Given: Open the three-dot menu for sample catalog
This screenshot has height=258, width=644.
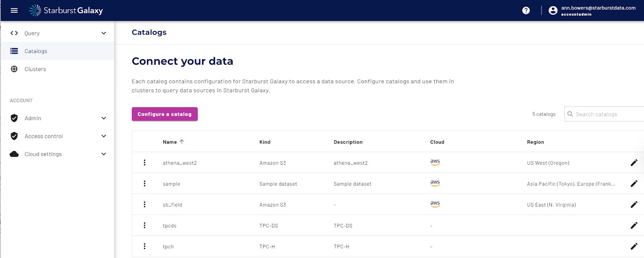Looking at the screenshot, I should 144,184.
